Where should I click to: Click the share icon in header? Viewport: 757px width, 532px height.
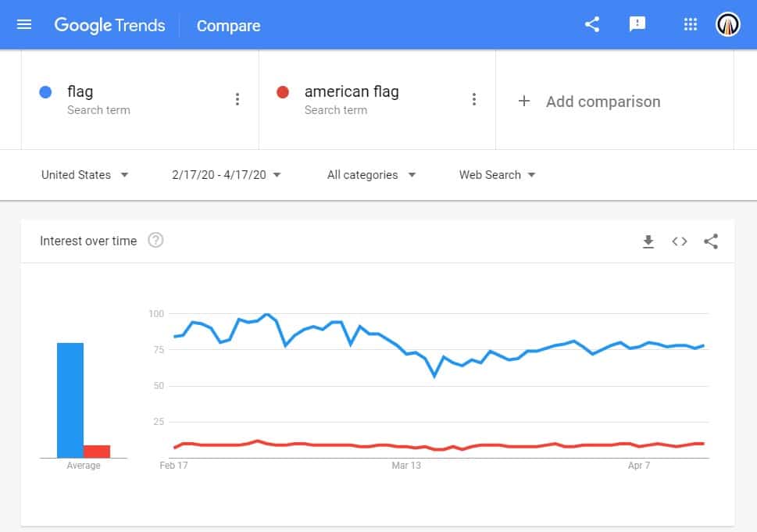(x=592, y=25)
